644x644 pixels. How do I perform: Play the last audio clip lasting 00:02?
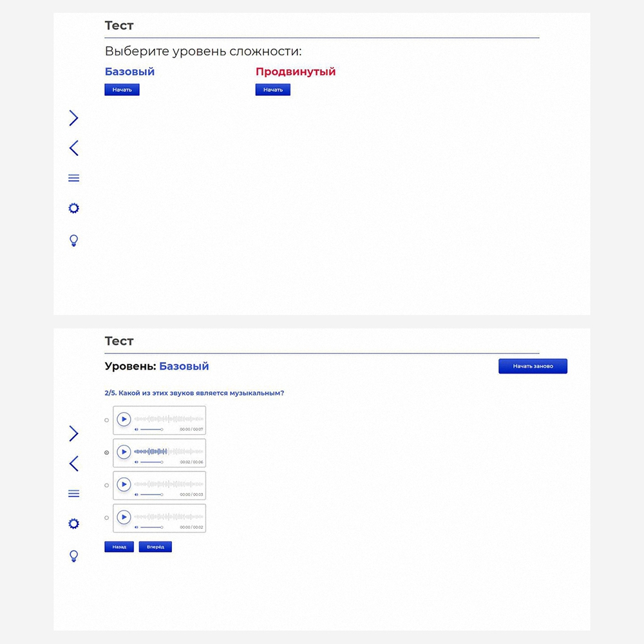[124, 517]
